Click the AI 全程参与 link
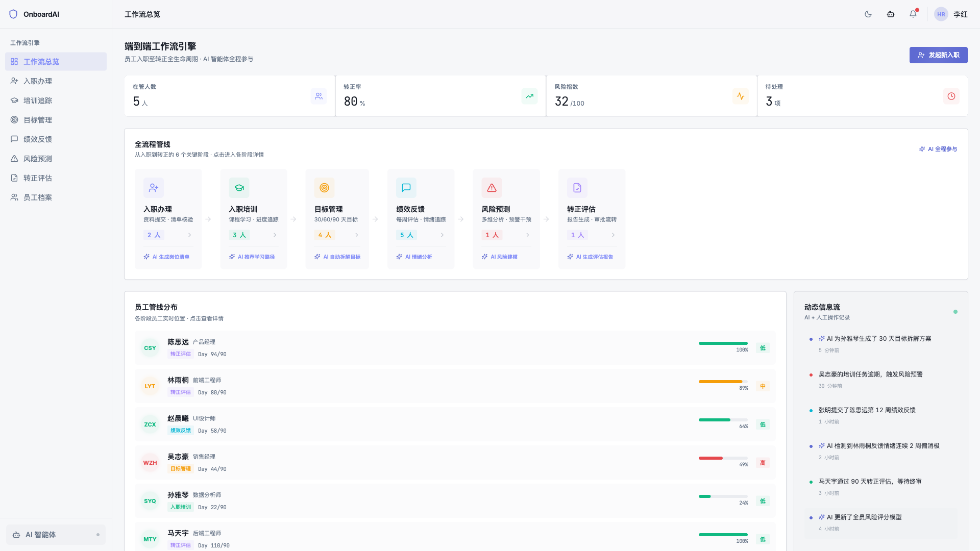The height and width of the screenshot is (551, 980). click(x=938, y=149)
